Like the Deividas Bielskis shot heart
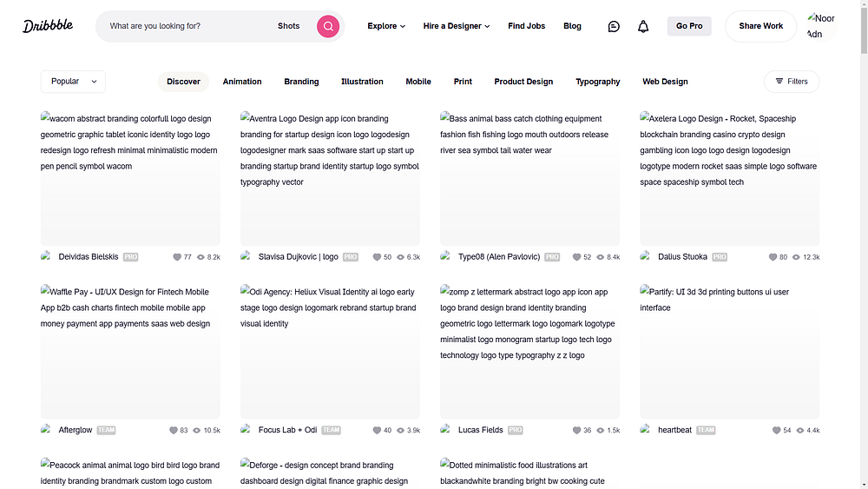Viewport: 868px width, 489px height. 177,257
